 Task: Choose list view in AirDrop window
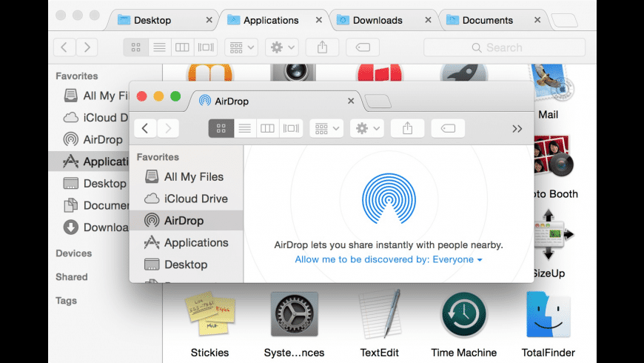[x=244, y=128]
